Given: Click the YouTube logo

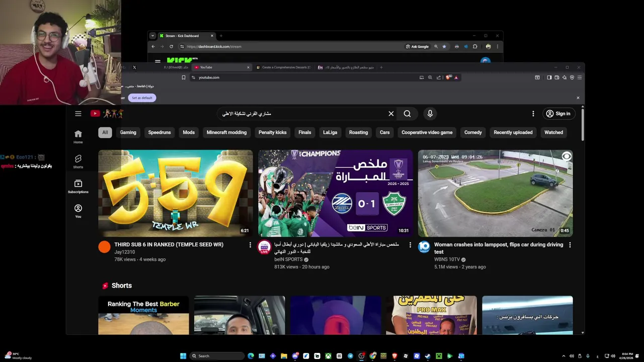Looking at the screenshot, I should [x=107, y=114].
